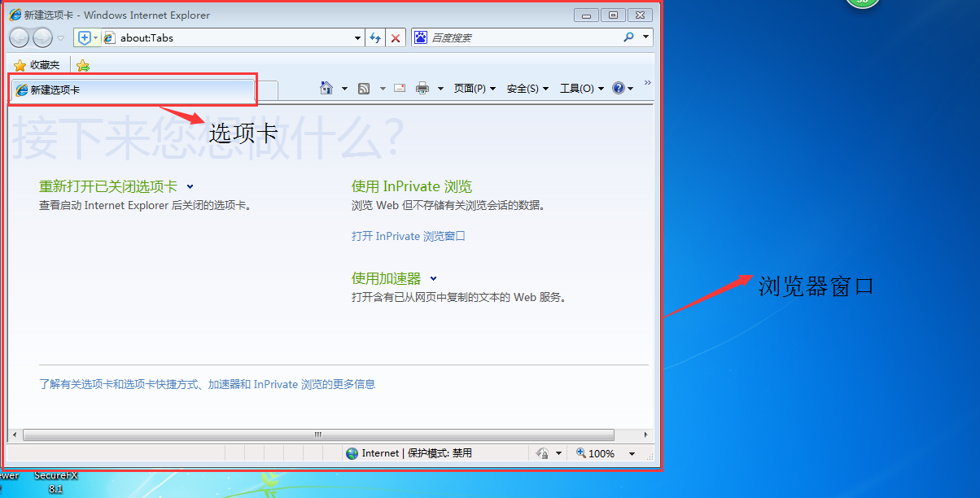Open the Home page icon
The height and width of the screenshot is (498, 980).
pos(326,88)
